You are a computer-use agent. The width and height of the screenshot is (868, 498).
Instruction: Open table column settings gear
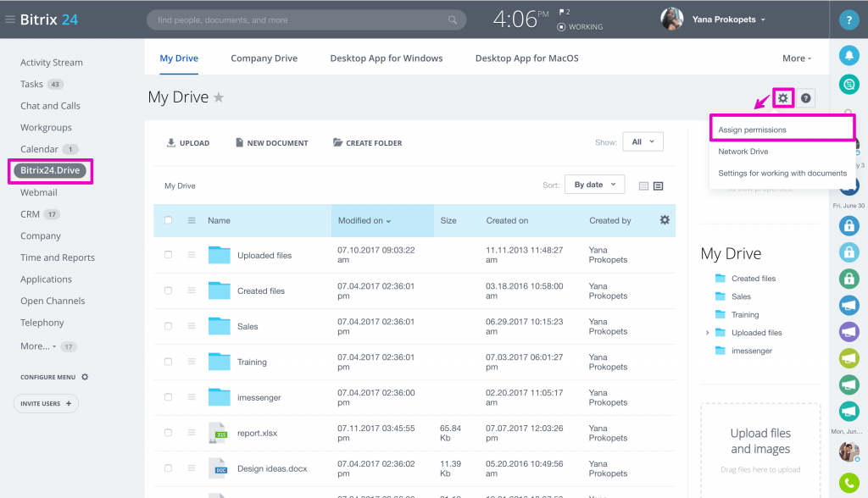click(665, 219)
